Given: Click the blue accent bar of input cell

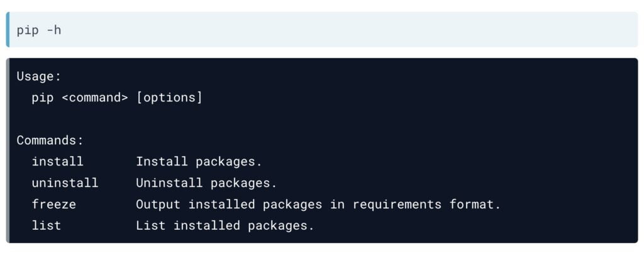Looking at the screenshot, I should (x=8, y=29).
